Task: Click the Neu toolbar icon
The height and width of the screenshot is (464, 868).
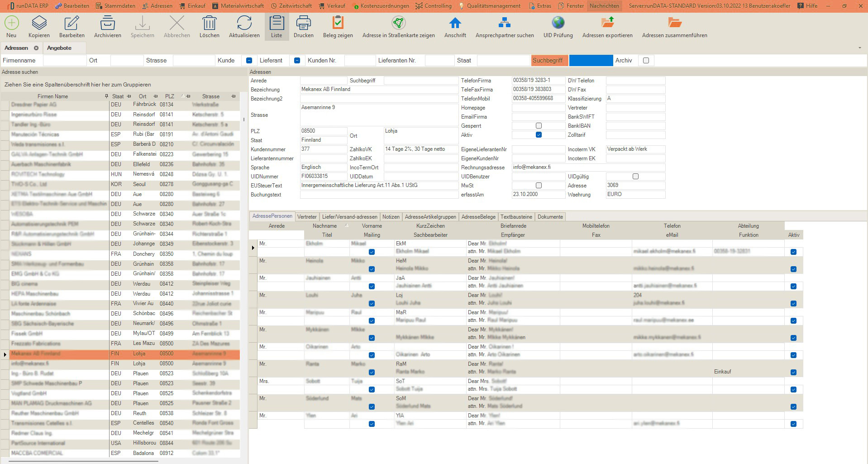Action: click(11, 23)
